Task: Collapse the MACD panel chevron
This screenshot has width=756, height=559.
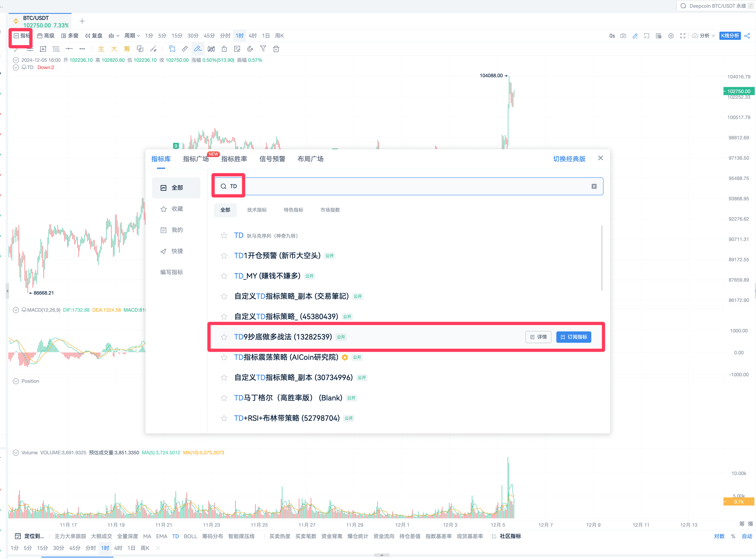Action: click(x=16, y=310)
